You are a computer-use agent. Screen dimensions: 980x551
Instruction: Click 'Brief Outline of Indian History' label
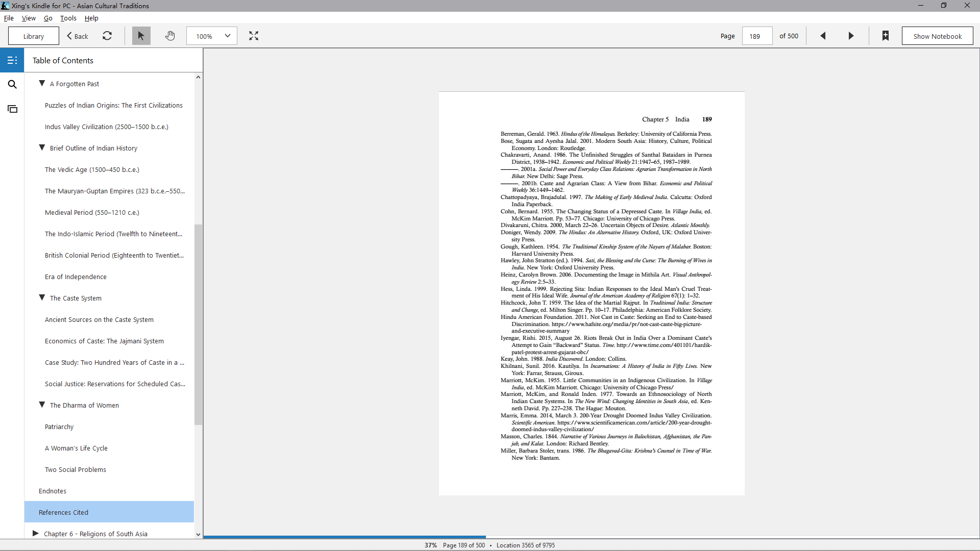tap(93, 148)
